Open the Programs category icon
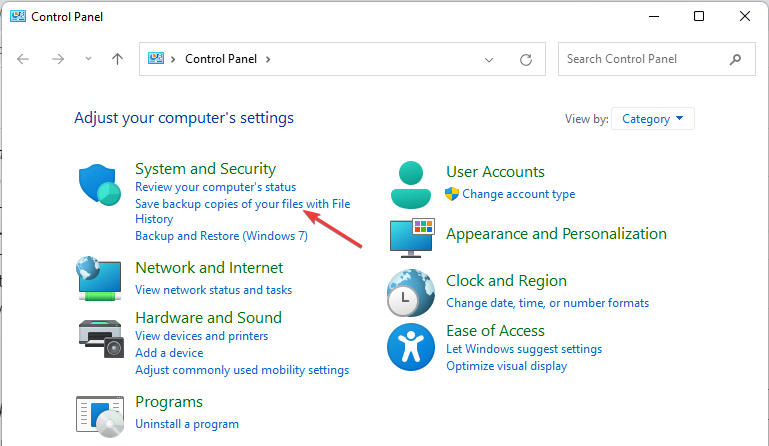The width and height of the screenshot is (769, 446). pos(99,414)
